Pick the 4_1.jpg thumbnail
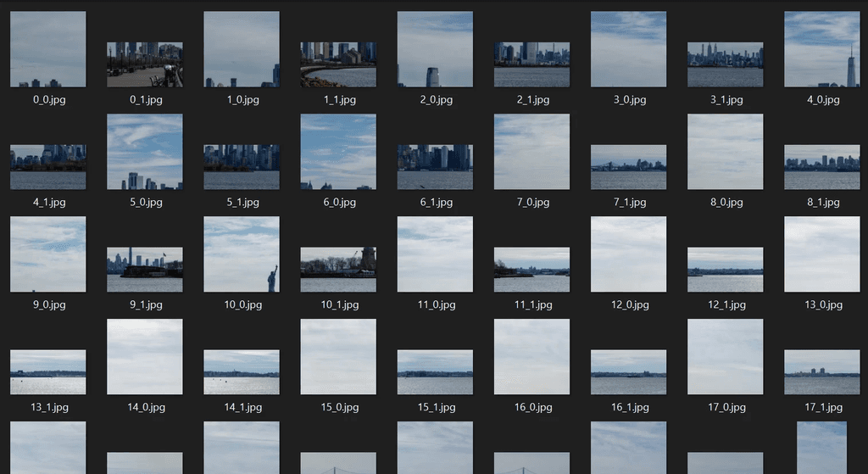The image size is (868, 474). [x=48, y=167]
